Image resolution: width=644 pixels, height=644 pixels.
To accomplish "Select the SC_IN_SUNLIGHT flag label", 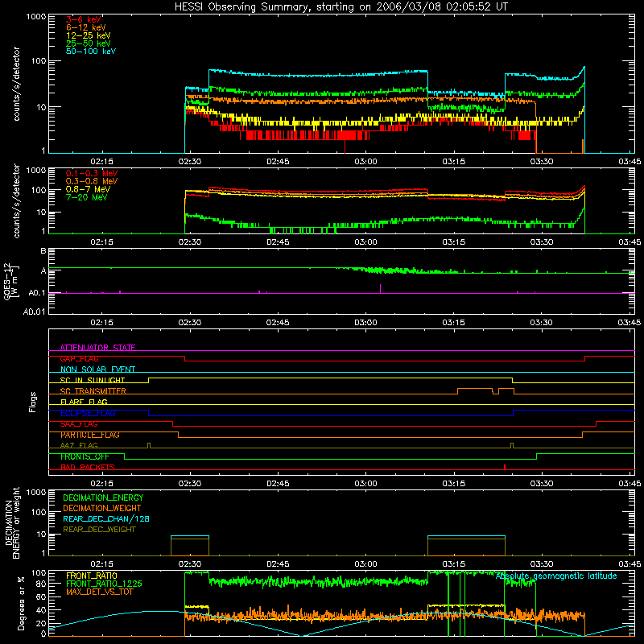I will coord(93,380).
